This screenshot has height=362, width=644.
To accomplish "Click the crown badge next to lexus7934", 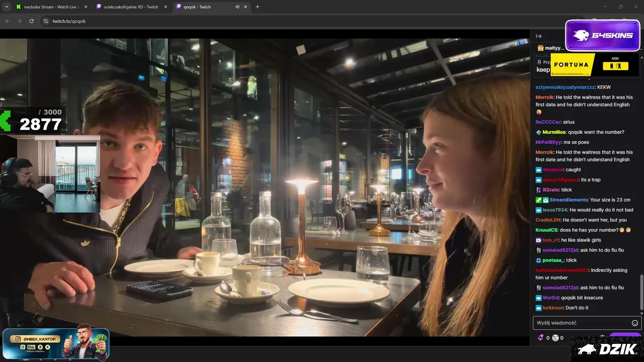I will [538, 210].
